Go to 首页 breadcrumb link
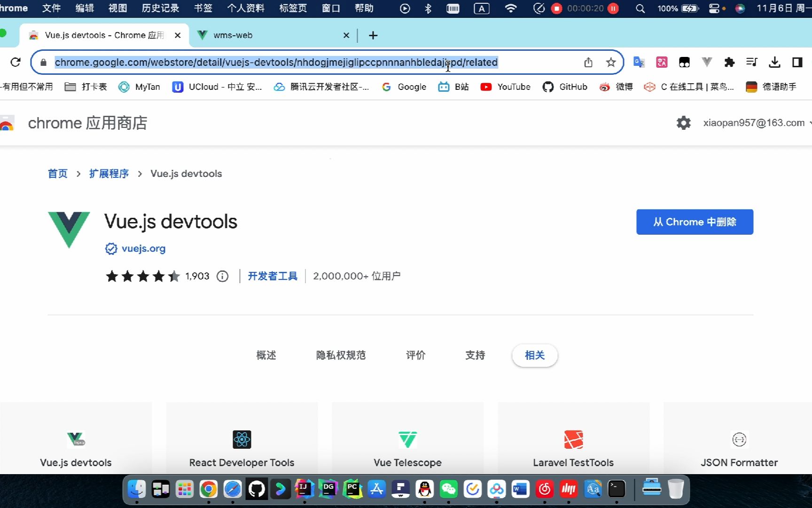Screen dimensions: 812x508 [x=58, y=174]
